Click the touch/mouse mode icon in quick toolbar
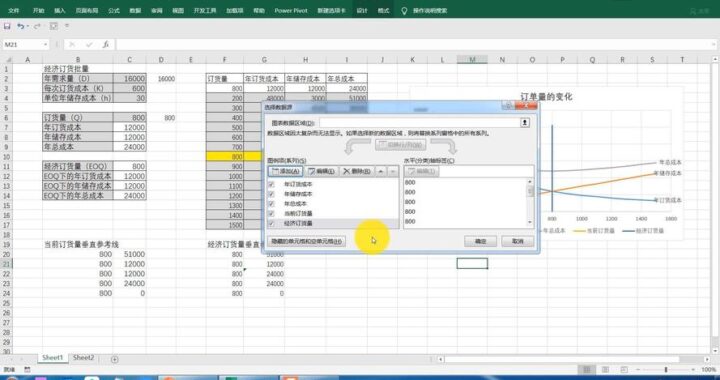 pos(54,26)
